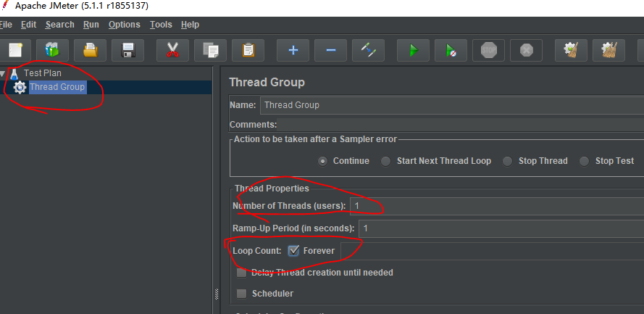Click the Test Plan flask icon
This screenshot has height=314, width=644.
[x=14, y=74]
